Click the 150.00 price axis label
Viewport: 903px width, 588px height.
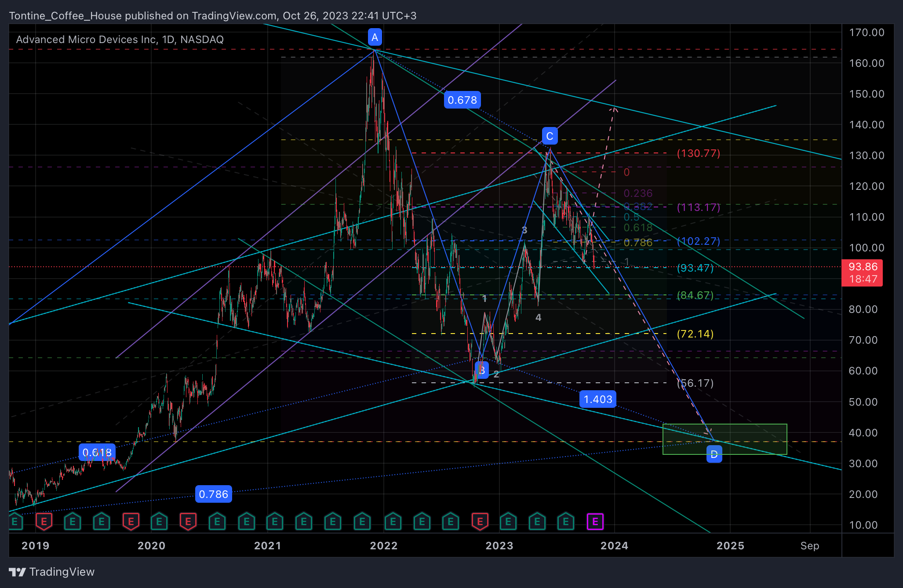(x=867, y=94)
